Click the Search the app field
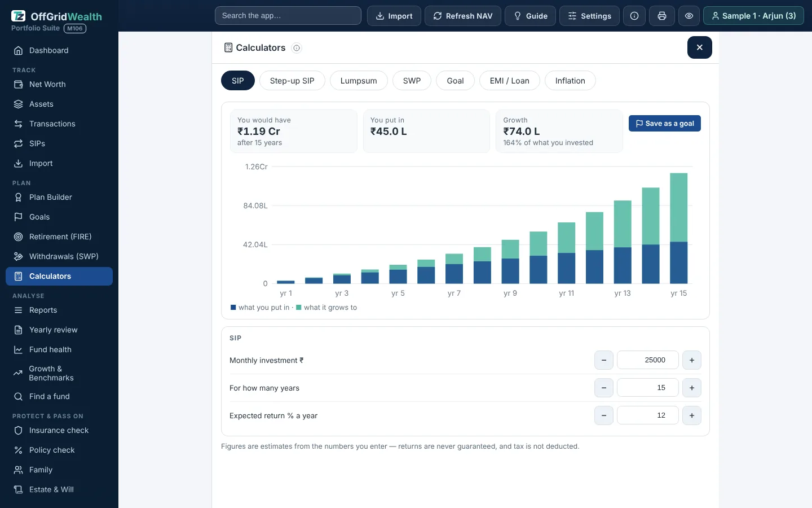This screenshot has width=812, height=508. pyautogui.click(x=288, y=16)
